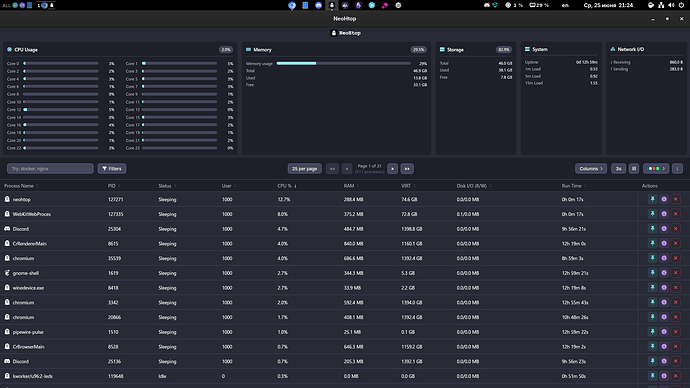Screen dimensions: 690x388
Task: Go to the next page of processes
Action: (393, 168)
